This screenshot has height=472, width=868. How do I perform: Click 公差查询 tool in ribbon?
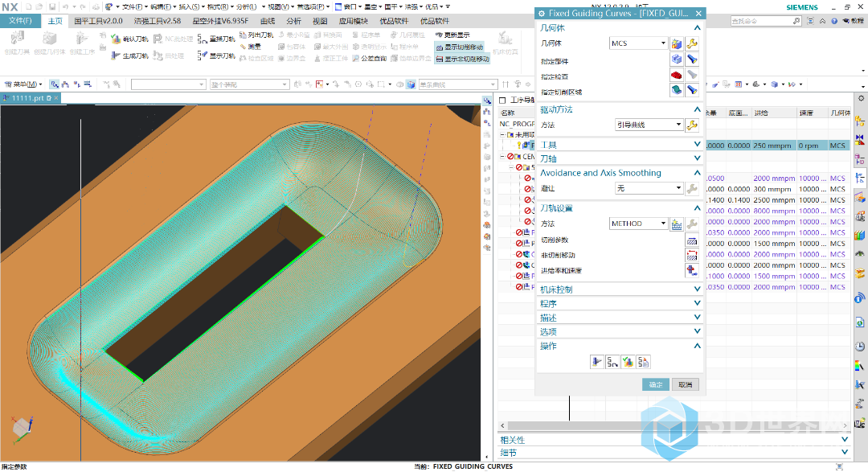[x=369, y=58]
